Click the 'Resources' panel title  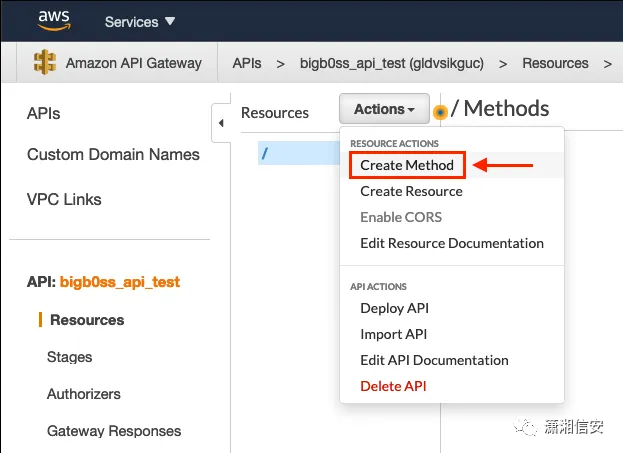pyautogui.click(x=275, y=113)
